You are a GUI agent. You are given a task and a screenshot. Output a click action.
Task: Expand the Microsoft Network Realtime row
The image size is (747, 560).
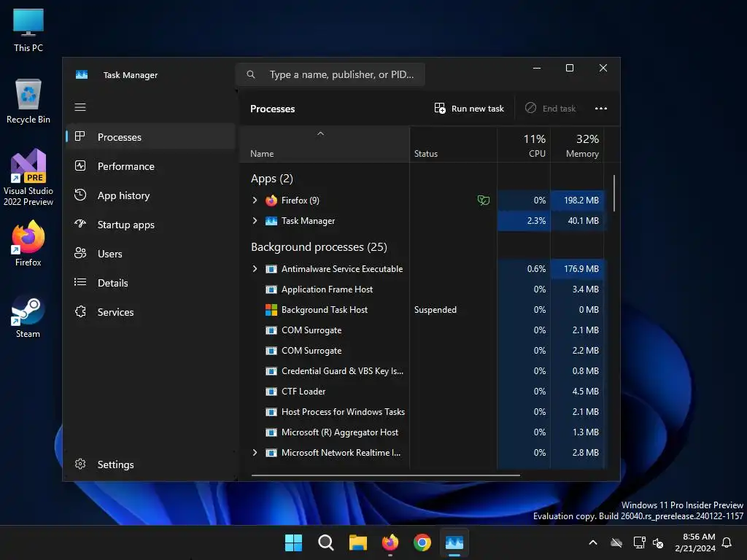pyautogui.click(x=255, y=453)
